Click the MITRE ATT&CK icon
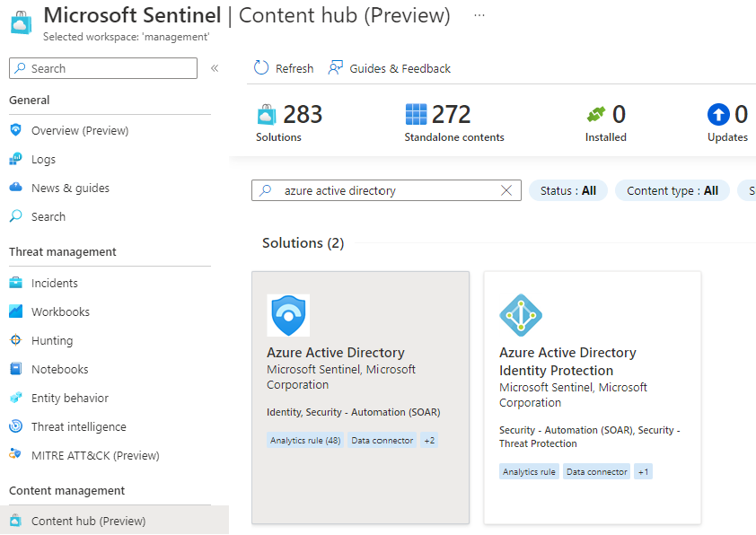 pyautogui.click(x=15, y=454)
